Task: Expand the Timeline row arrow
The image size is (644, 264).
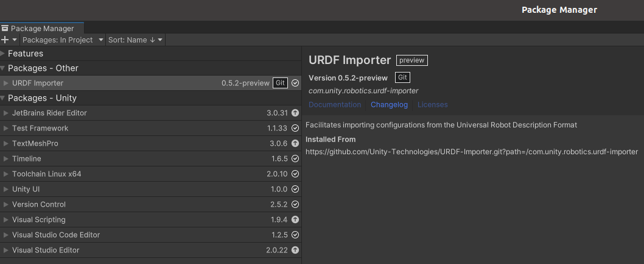Action: [5, 159]
